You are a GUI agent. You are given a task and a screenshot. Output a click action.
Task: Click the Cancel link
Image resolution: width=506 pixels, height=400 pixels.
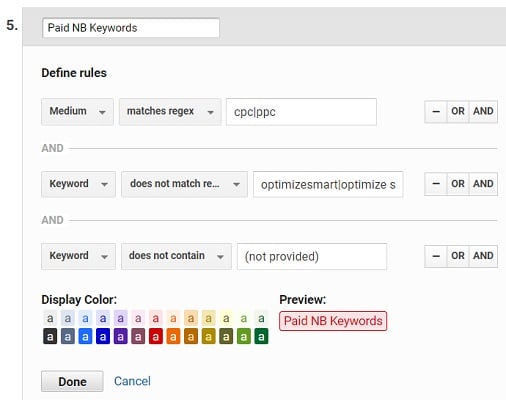pyautogui.click(x=132, y=381)
